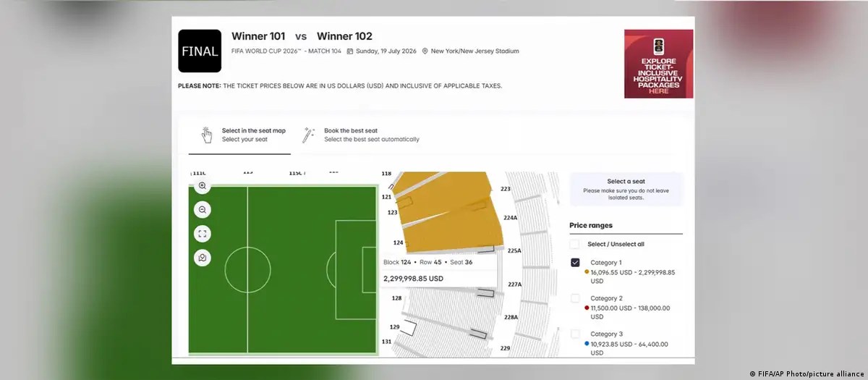Zoom in on the seat map
The image size is (868, 380).
click(203, 186)
